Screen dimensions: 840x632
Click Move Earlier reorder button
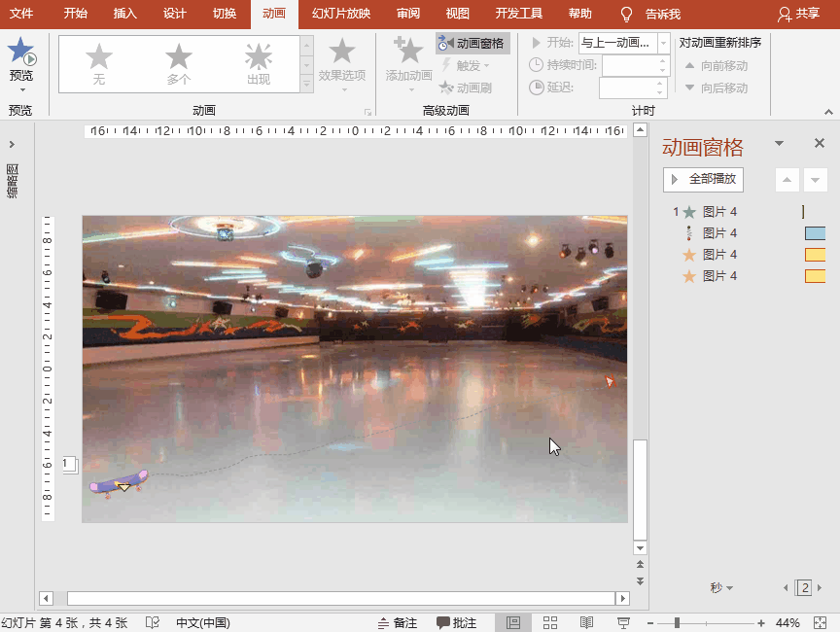pyautogui.click(x=717, y=66)
